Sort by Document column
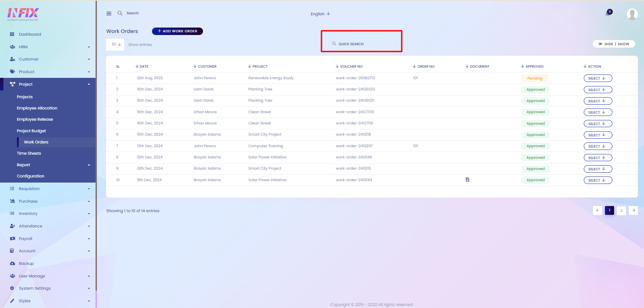 click(x=477, y=66)
